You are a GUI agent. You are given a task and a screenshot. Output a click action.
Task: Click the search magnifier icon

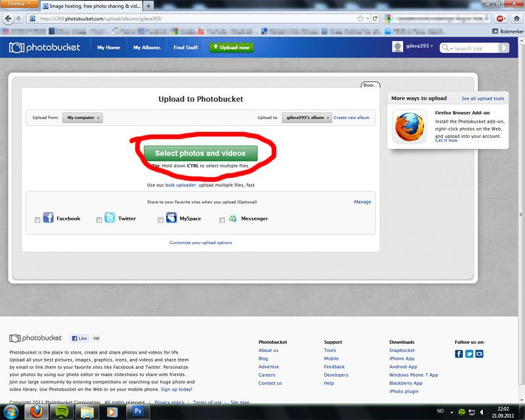click(446, 48)
